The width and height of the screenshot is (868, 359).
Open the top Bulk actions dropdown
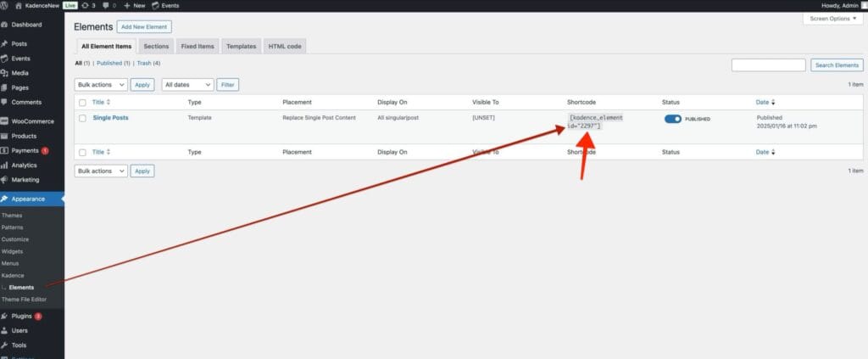(x=101, y=85)
